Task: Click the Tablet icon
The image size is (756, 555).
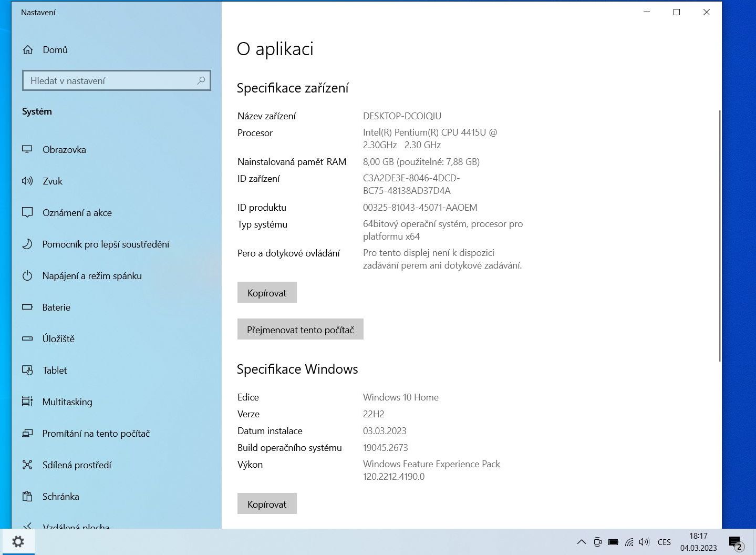Action: pyautogui.click(x=27, y=370)
